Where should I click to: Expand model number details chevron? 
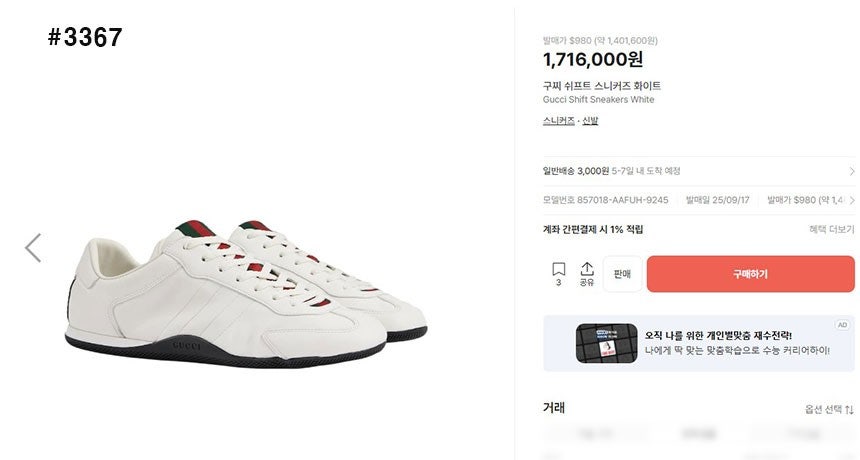pos(852,200)
